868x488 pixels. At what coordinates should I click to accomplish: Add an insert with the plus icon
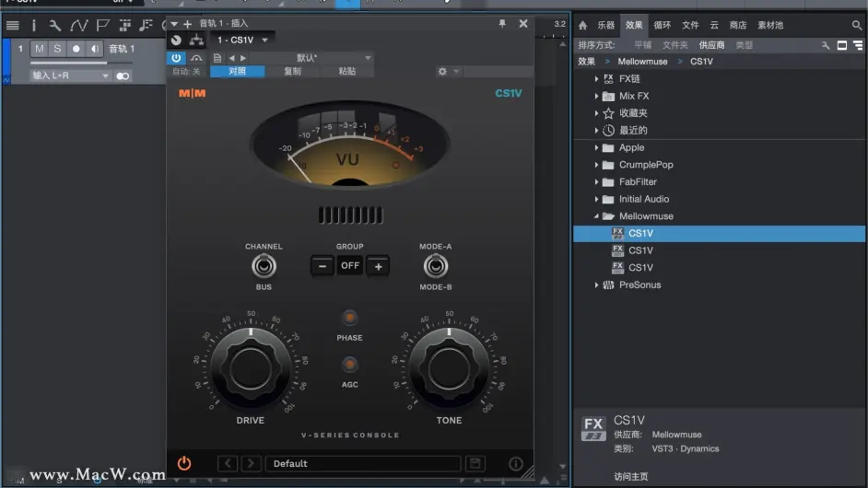point(188,24)
